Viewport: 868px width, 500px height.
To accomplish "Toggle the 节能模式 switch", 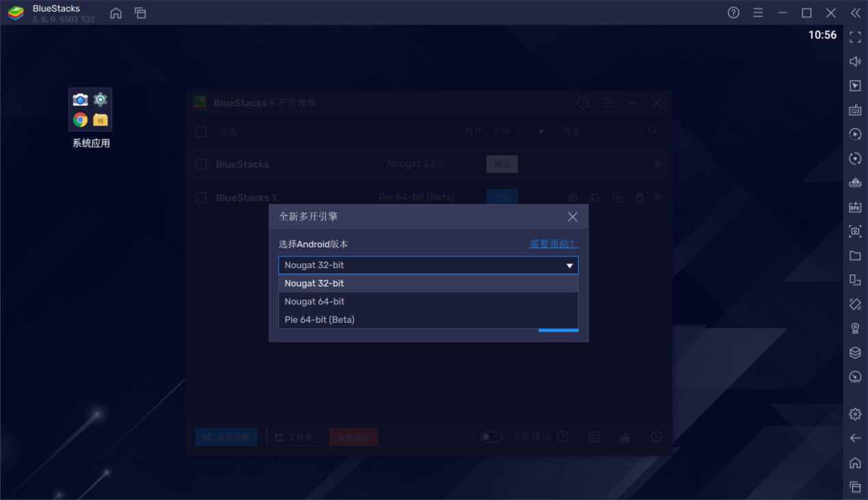I will click(491, 437).
